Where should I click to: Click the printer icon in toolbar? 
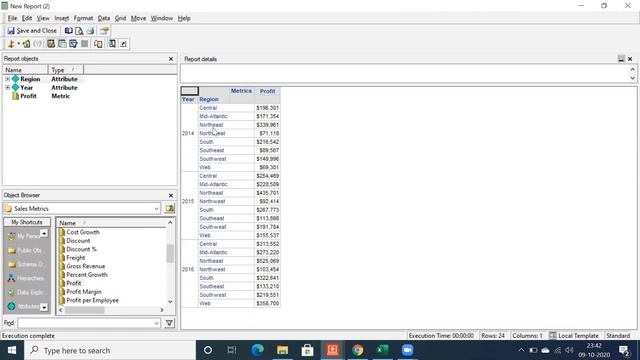[x=90, y=31]
